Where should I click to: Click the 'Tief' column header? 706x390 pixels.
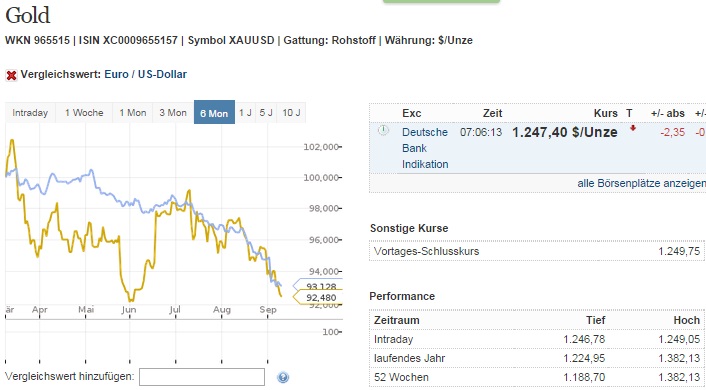tap(595, 320)
